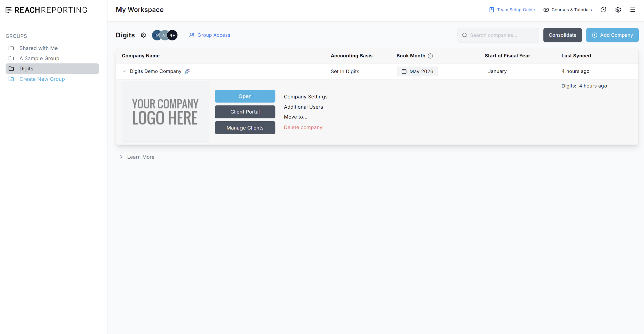Click the Manage Clients button
The width and height of the screenshot is (644, 334).
[245, 128]
